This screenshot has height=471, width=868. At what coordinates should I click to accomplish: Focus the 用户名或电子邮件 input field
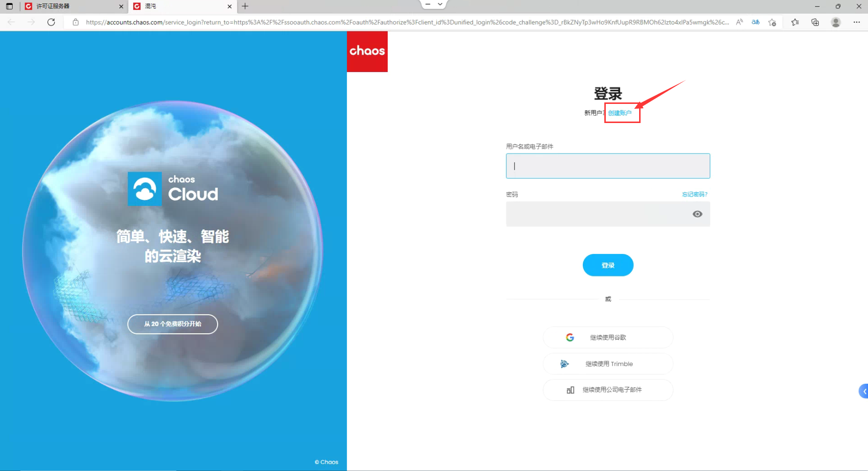point(608,166)
